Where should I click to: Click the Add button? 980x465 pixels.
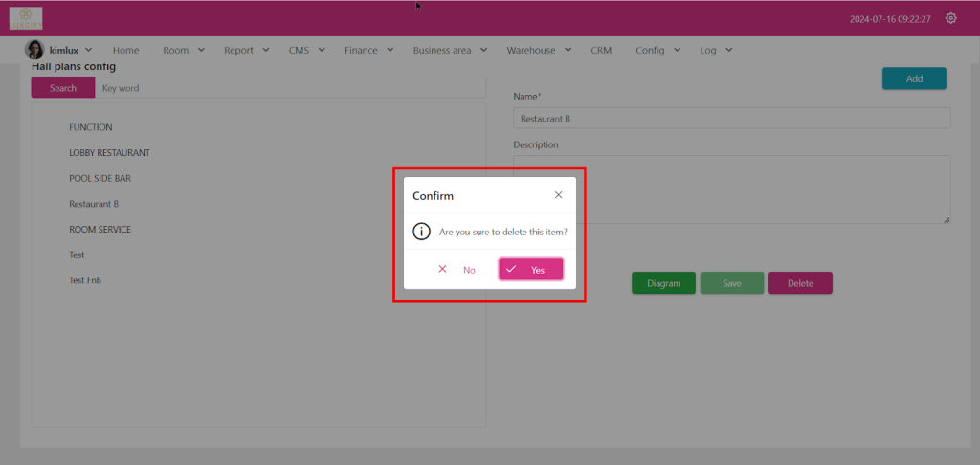point(913,78)
